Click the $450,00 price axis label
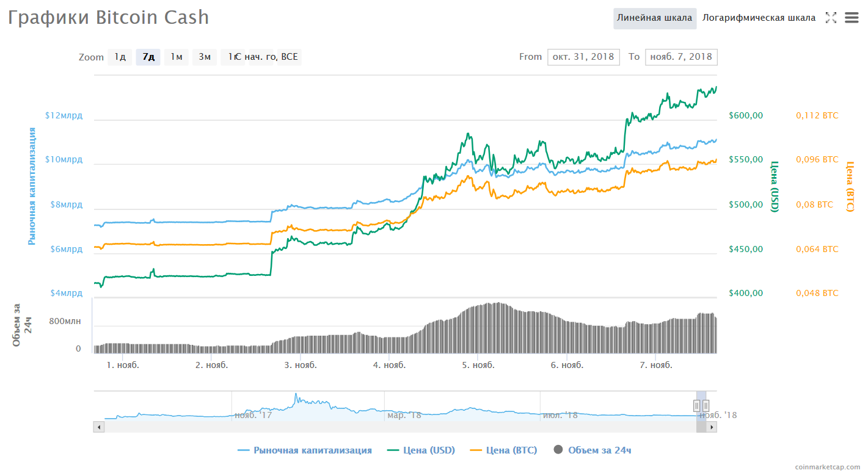 point(746,249)
